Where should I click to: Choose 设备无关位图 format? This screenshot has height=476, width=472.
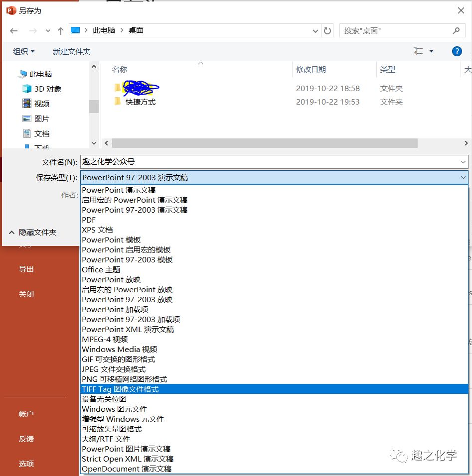(275, 399)
